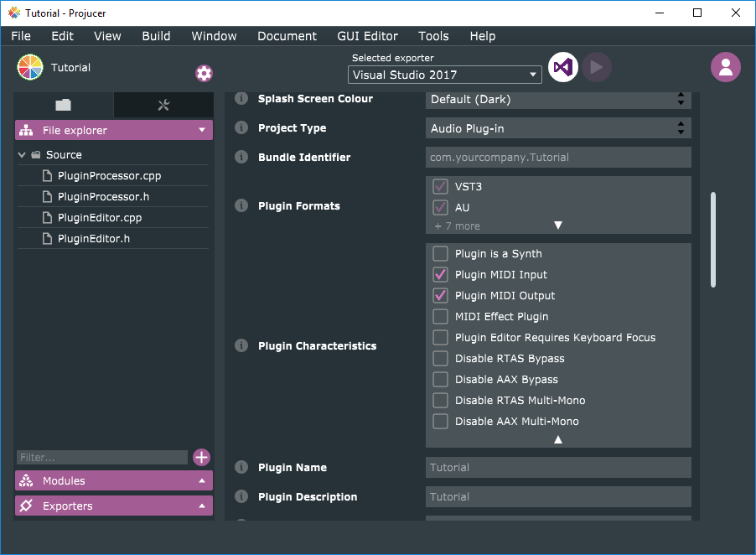Expand the 7 more plugin formats arrow
Viewport: 756px width, 555px height.
tap(558, 226)
